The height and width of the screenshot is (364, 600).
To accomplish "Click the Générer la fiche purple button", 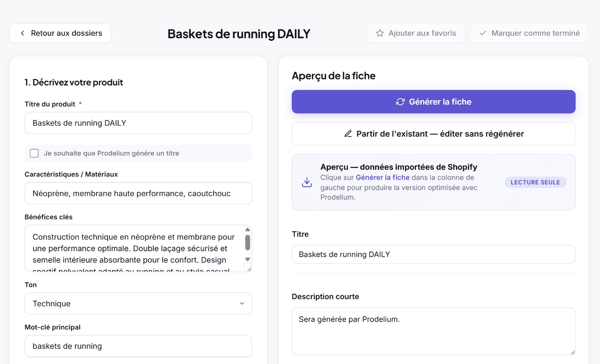I will coord(433,102).
